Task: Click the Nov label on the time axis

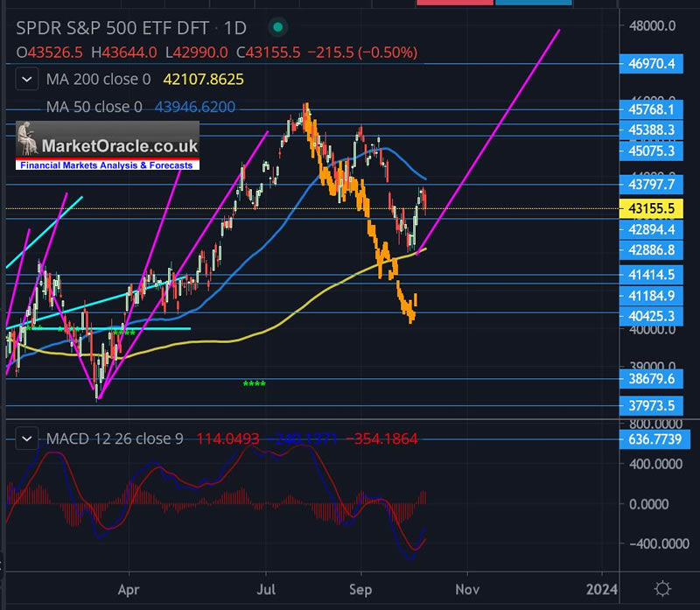Action: (467, 590)
